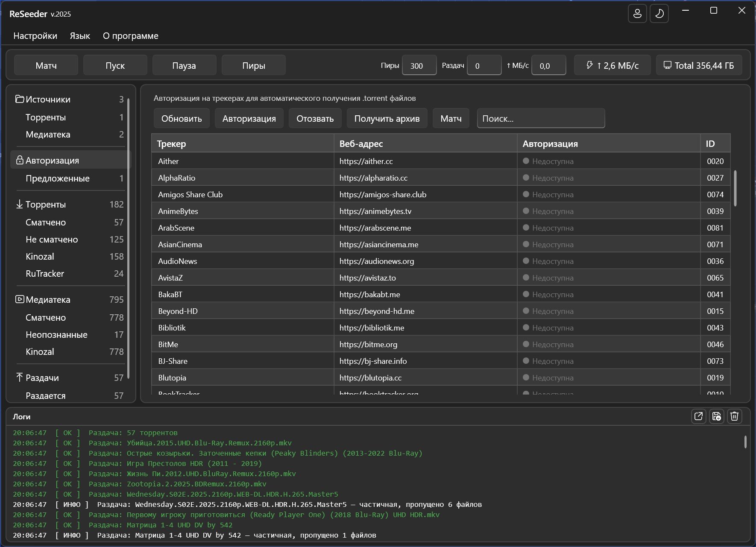Click the Отозвать button
Image resolution: width=756 pixels, height=547 pixels.
[x=315, y=118]
